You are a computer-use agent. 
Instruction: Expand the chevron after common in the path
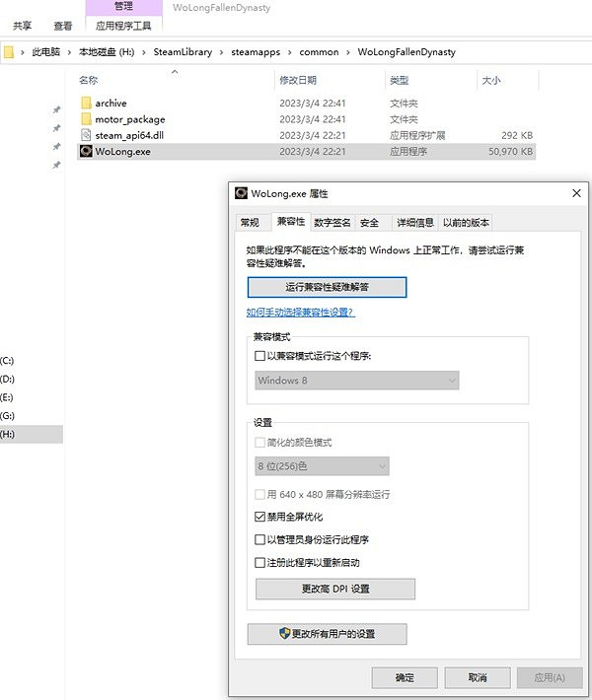tap(348, 52)
